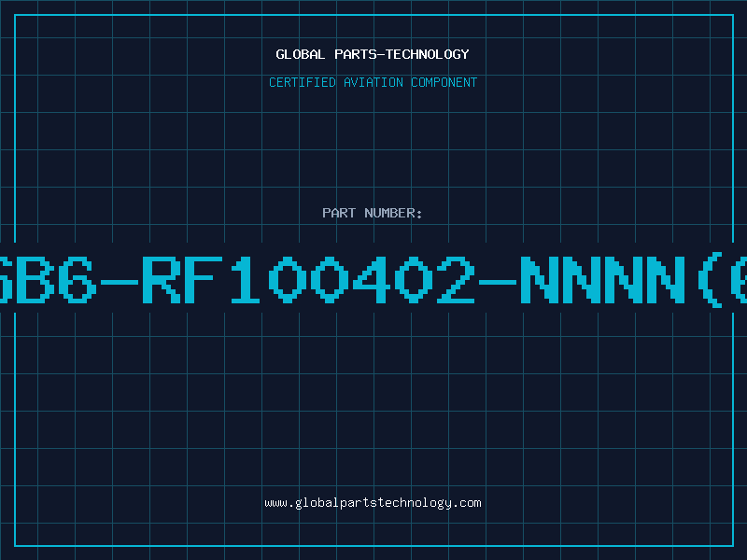Click the dash between 402 and NNNN
Viewport: 747px width, 560px height.
(498, 283)
